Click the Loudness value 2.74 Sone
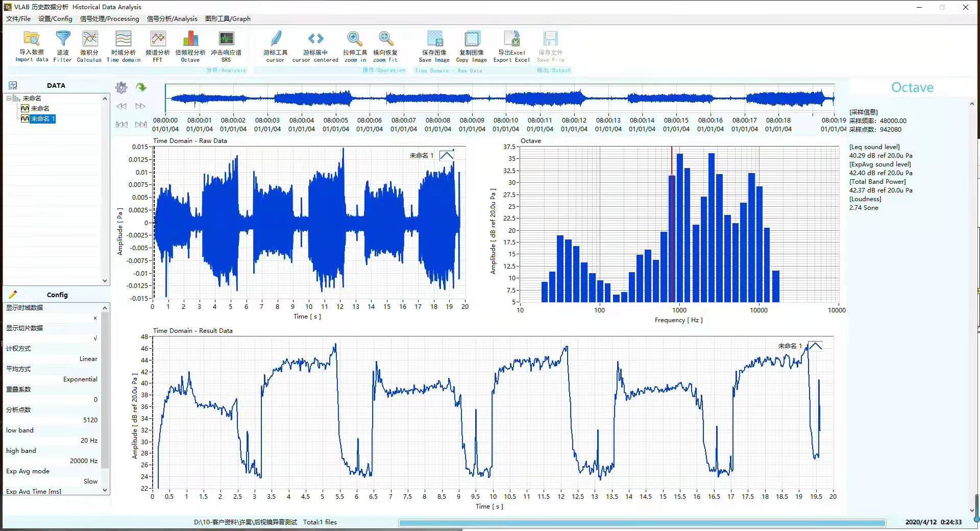Image resolution: width=980 pixels, height=531 pixels. tap(864, 208)
